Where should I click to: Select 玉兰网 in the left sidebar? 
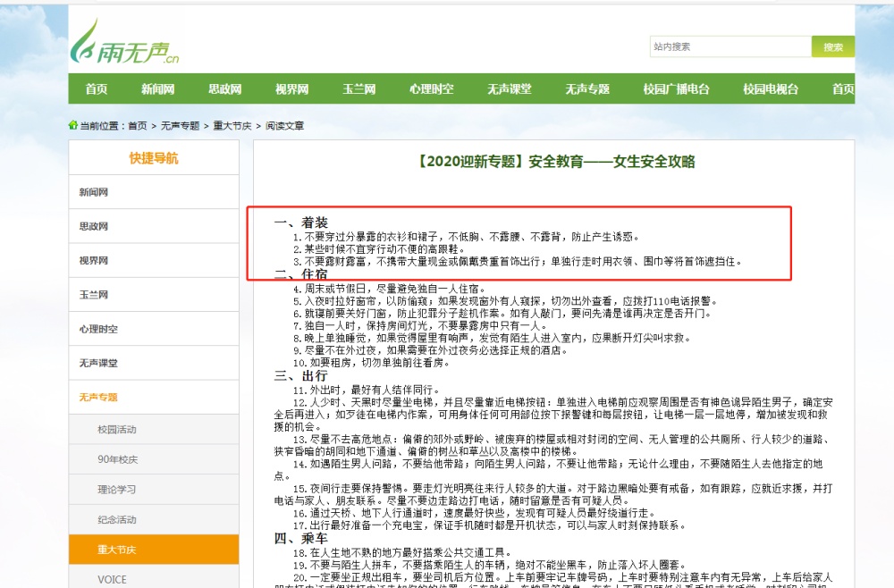94,295
